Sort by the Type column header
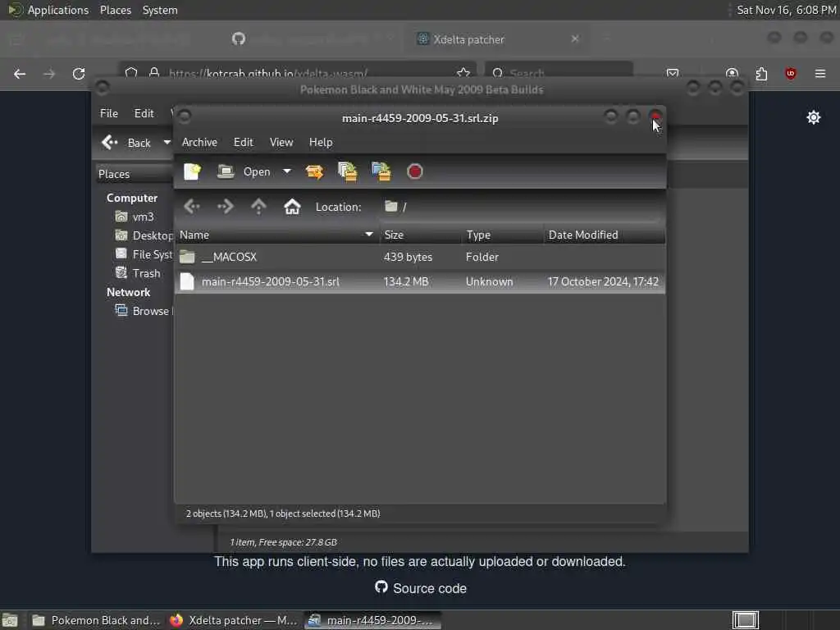 coord(503,235)
